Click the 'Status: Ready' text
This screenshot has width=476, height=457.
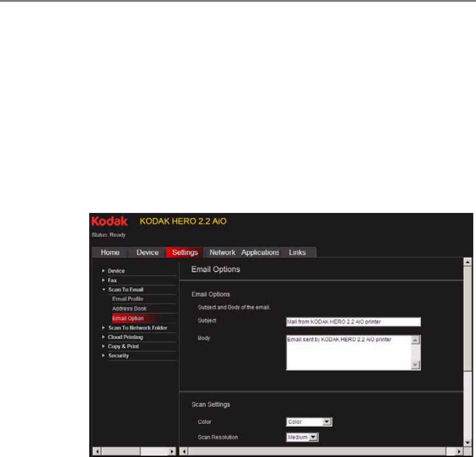click(x=108, y=235)
